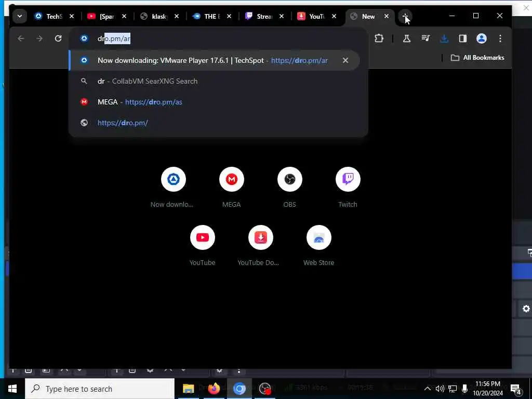532x399 pixels.
Task: Open Firefox from the taskbar
Action: 214,389
